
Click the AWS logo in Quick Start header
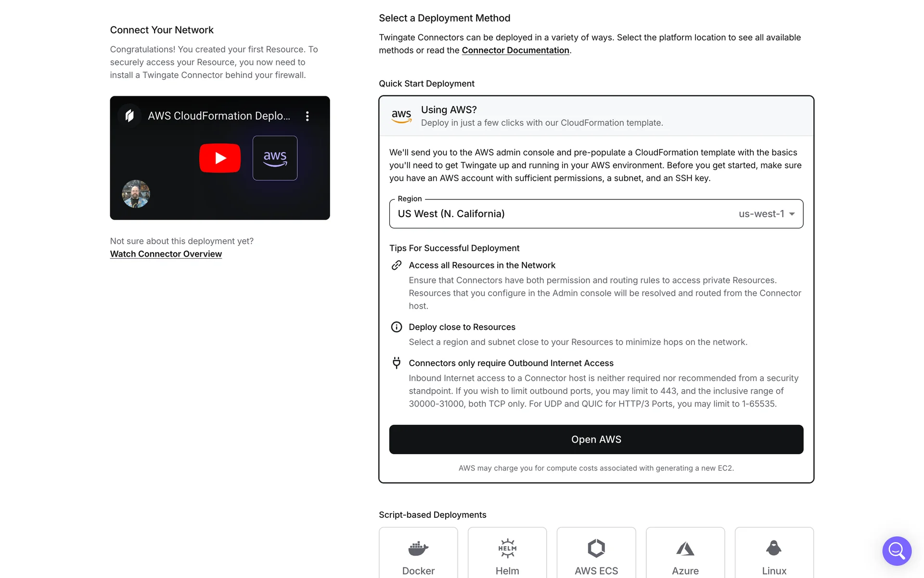[x=401, y=116]
